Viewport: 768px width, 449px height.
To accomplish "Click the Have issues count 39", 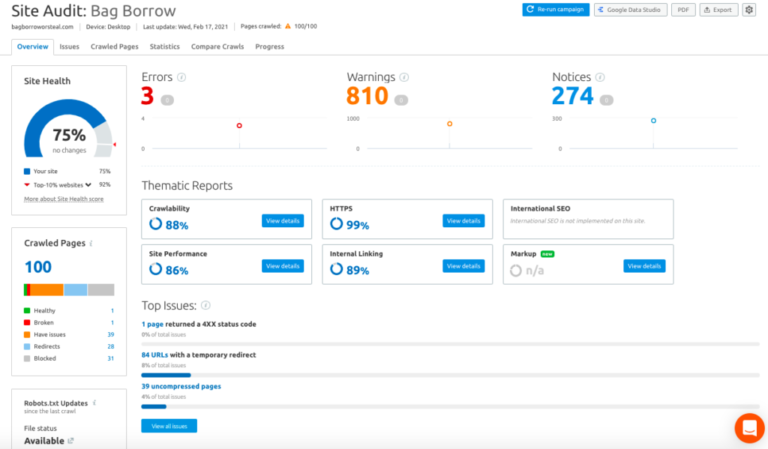I will point(111,334).
